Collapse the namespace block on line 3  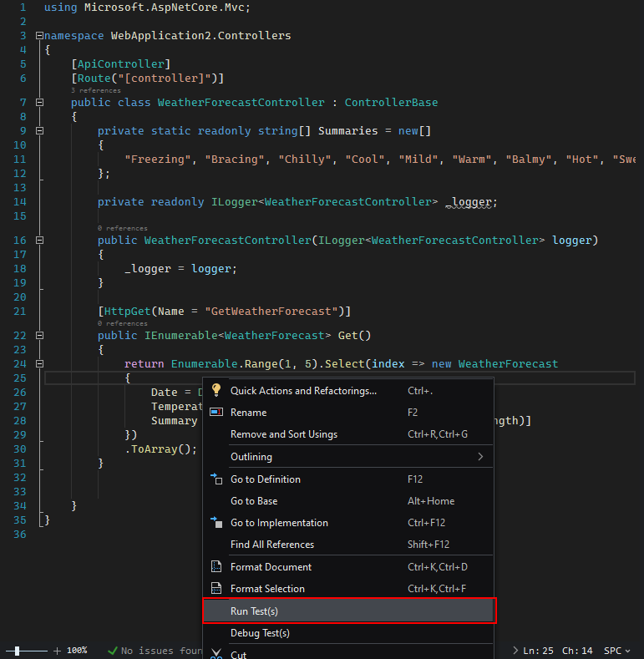(39, 36)
